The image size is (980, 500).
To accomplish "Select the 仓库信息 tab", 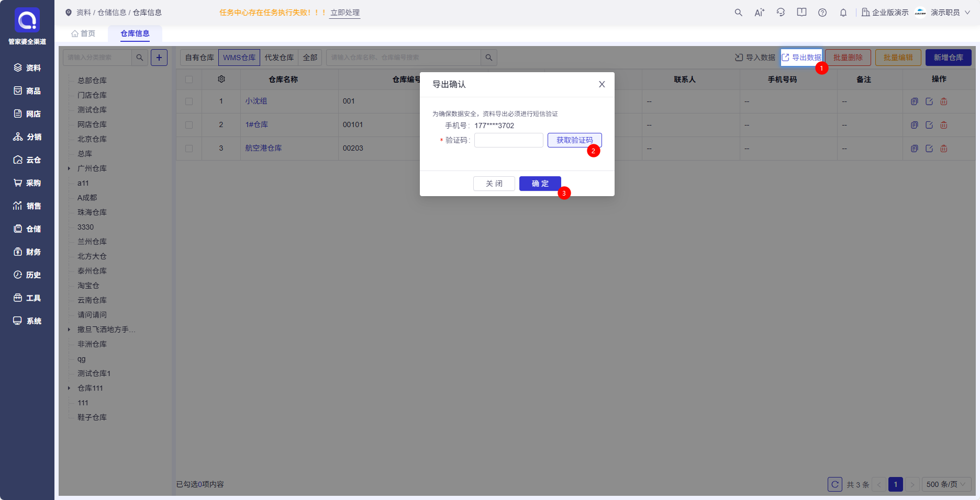I will (x=135, y=33).
